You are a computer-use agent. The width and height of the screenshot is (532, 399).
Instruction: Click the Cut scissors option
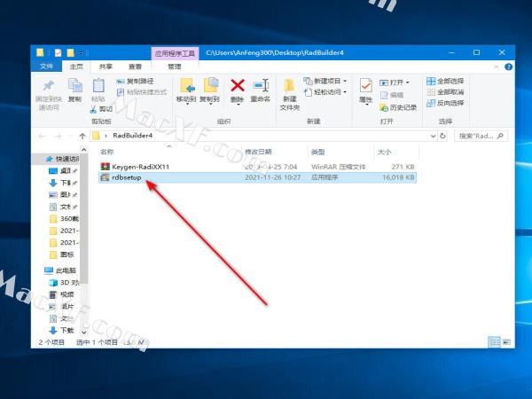tap(101, 109)
